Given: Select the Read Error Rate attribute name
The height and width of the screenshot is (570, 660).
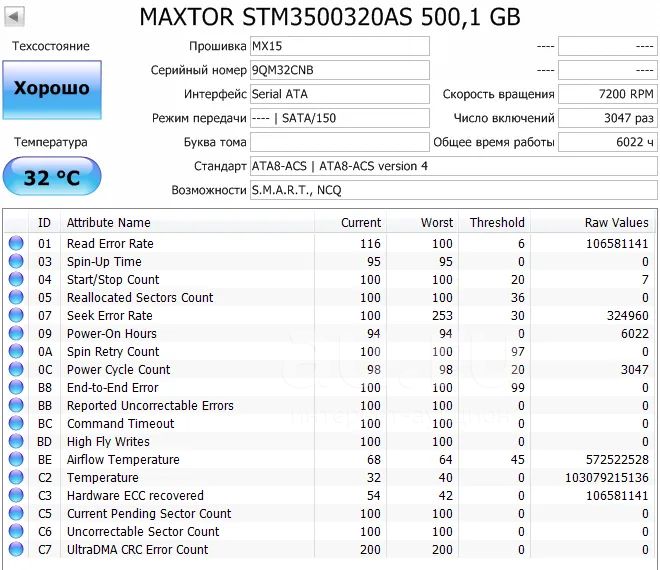Looking at the screenshot, I should [110, 243].
